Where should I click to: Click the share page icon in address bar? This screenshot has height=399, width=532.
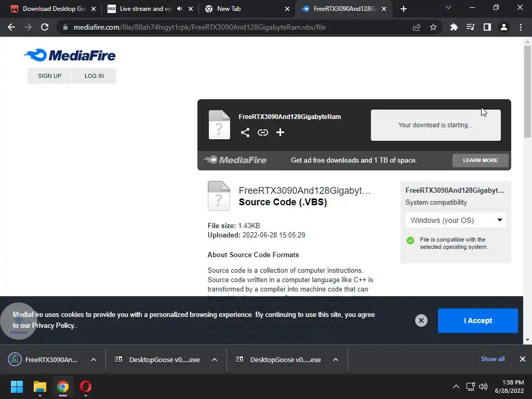(417, 27)
